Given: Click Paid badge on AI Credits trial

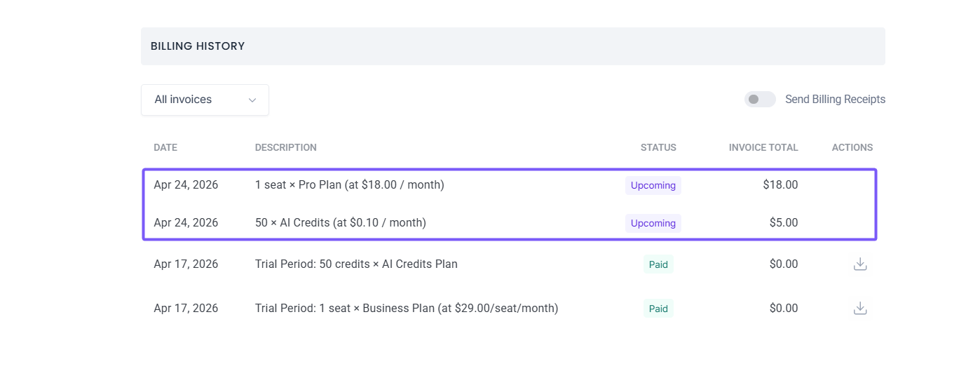Looking at the screenshot, I should [658, 264].
